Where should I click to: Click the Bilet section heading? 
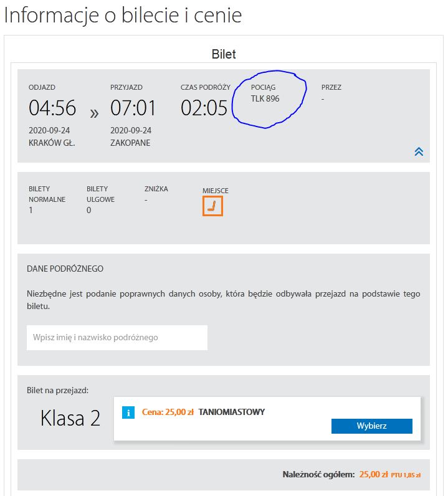[x=224, y=54]
